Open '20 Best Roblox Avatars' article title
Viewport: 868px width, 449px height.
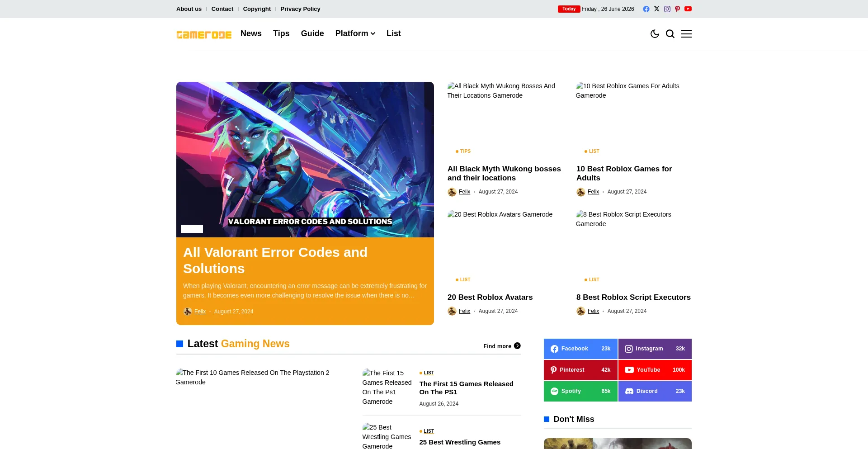[x=490, y=297]
